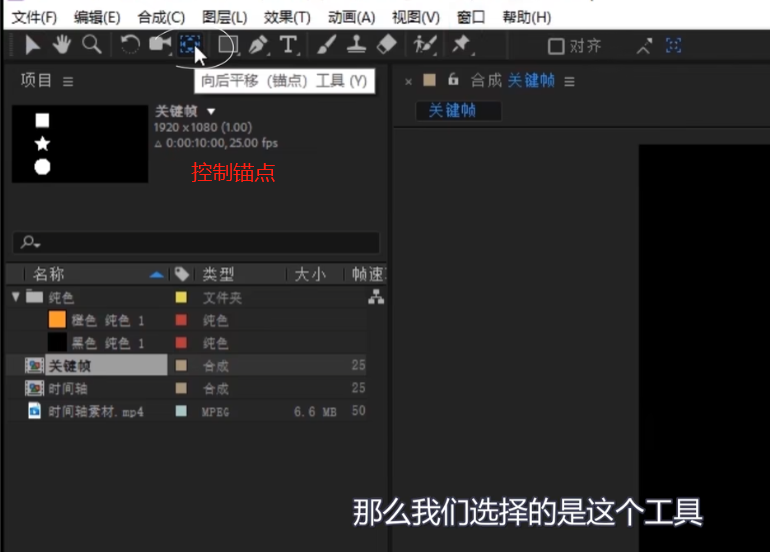The width and height of the screenshot is (770, 552).
Task: Select the Eraser tool
Action: click(386, 45)
